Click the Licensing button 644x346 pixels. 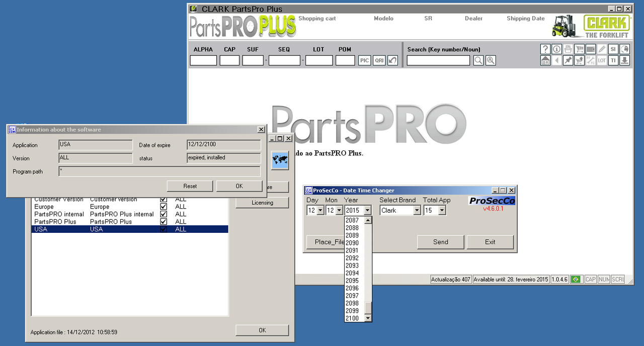[262, 203]
